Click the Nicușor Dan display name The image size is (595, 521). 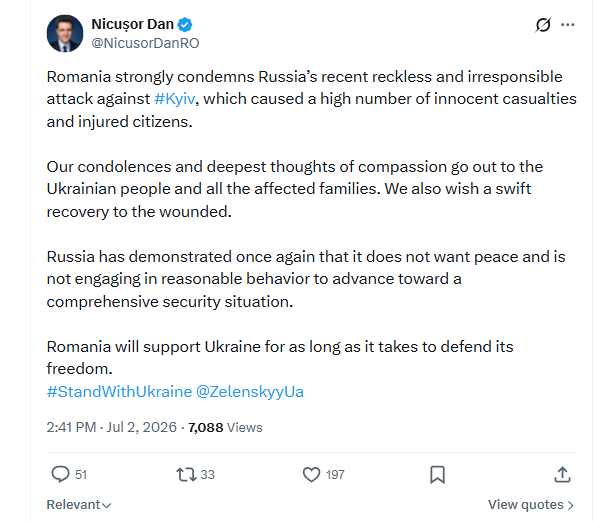point(132,24)
